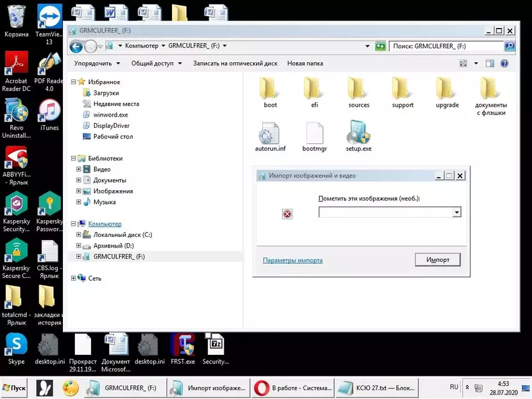The image size is (532, 399).
Task: Select Изображения library
Action: click(108, 191)
